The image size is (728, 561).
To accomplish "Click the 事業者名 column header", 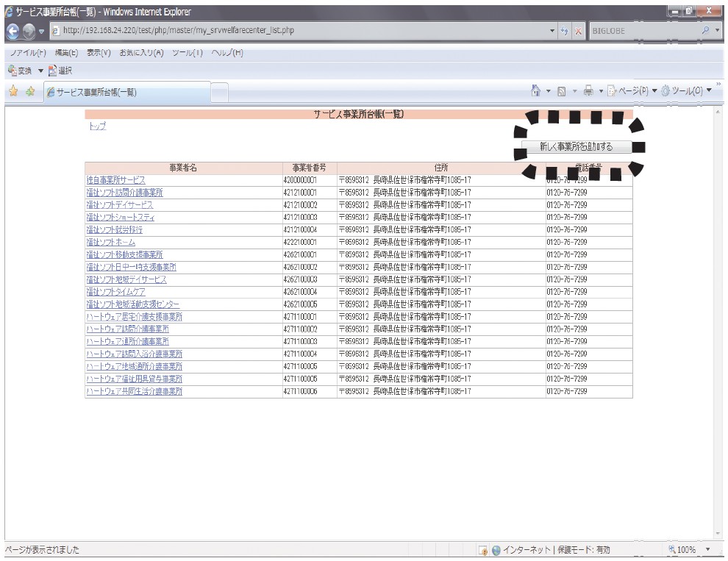I will (183, 168).
